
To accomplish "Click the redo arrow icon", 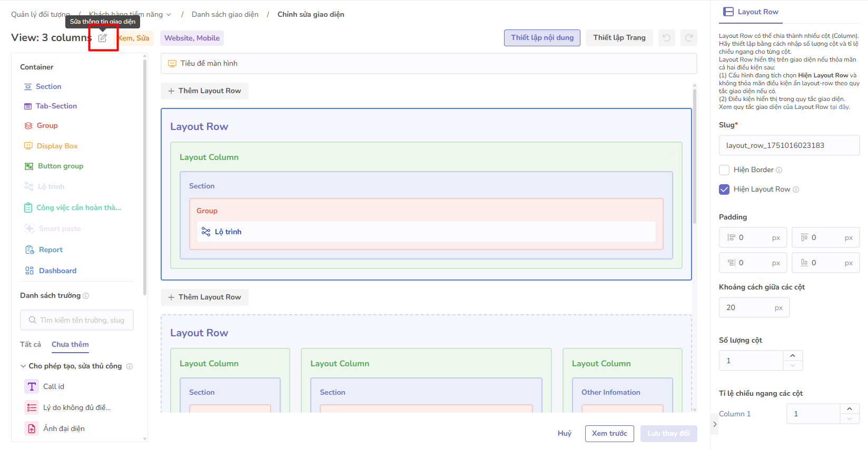I will point(688,38).
